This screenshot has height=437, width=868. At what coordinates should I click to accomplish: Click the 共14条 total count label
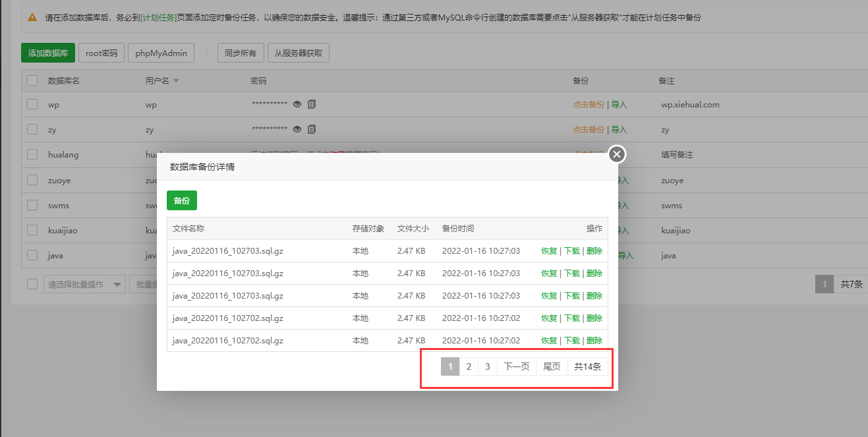(x=587, y=366)
